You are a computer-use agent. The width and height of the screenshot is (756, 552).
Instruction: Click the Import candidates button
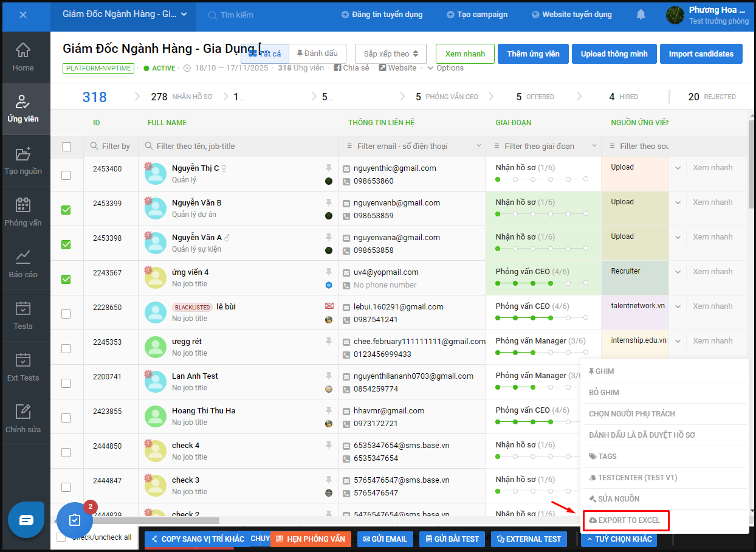pyautogui.click(x=701, y=54)
